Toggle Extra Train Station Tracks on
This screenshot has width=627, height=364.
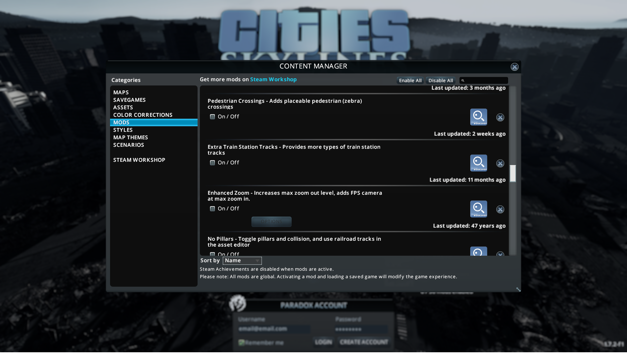point(212,163)
